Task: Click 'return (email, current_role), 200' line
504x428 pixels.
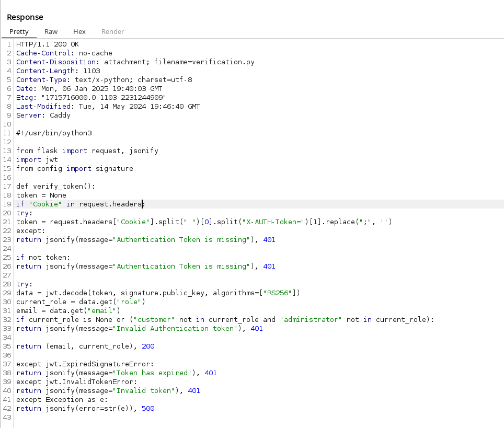Action: pos(85,346)
